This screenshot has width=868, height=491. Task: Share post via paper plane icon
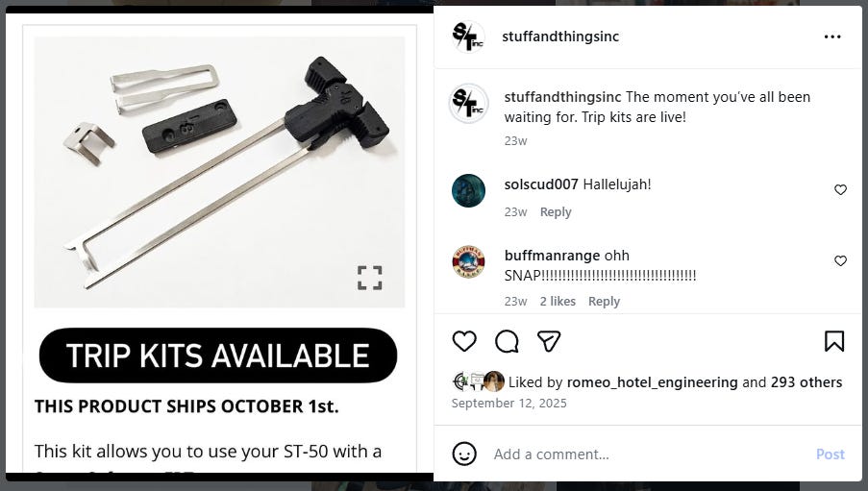549,341
